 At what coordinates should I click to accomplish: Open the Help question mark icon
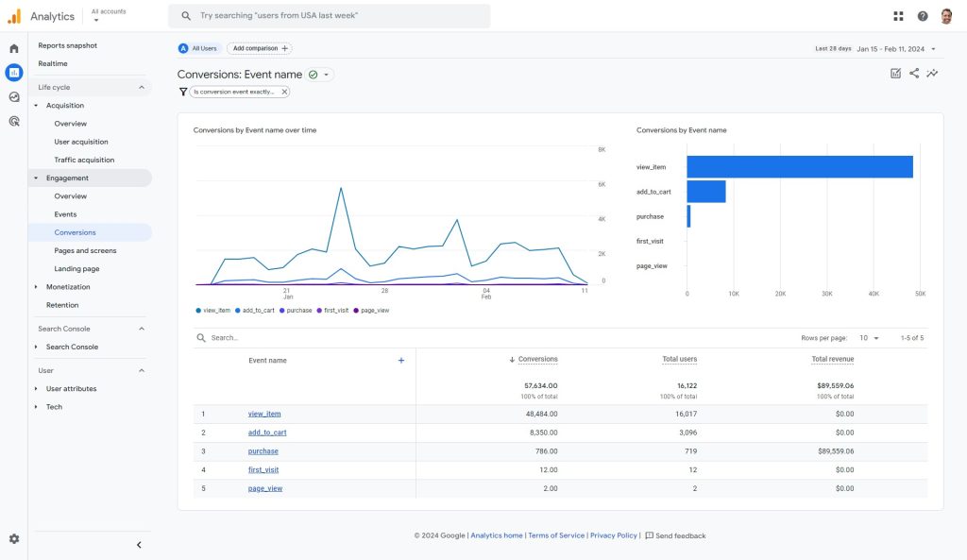(x=922, y=16)
